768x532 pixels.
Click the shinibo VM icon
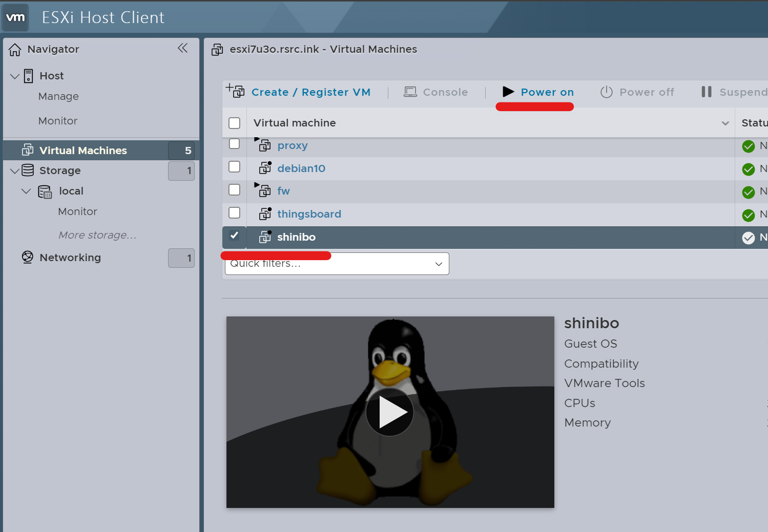click(265, 237)
